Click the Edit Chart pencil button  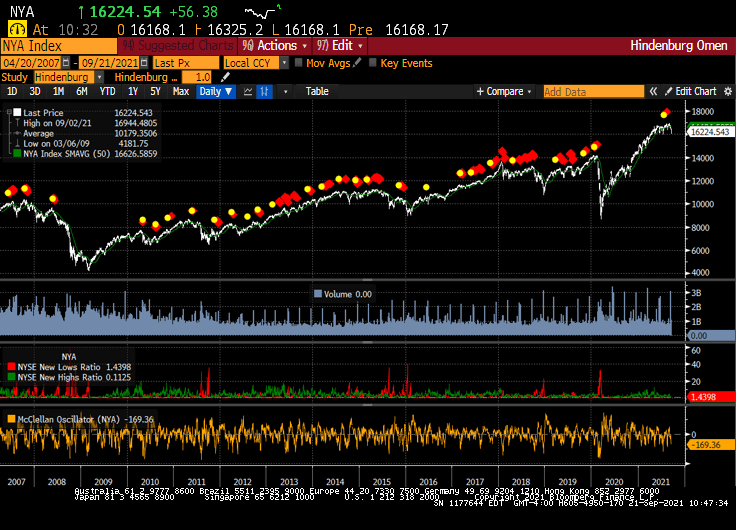(691, 91)
